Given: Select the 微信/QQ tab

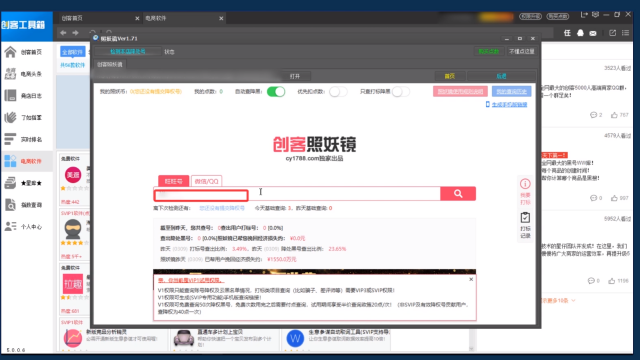Looking at the screenshot, I should (x=207, y=181).
